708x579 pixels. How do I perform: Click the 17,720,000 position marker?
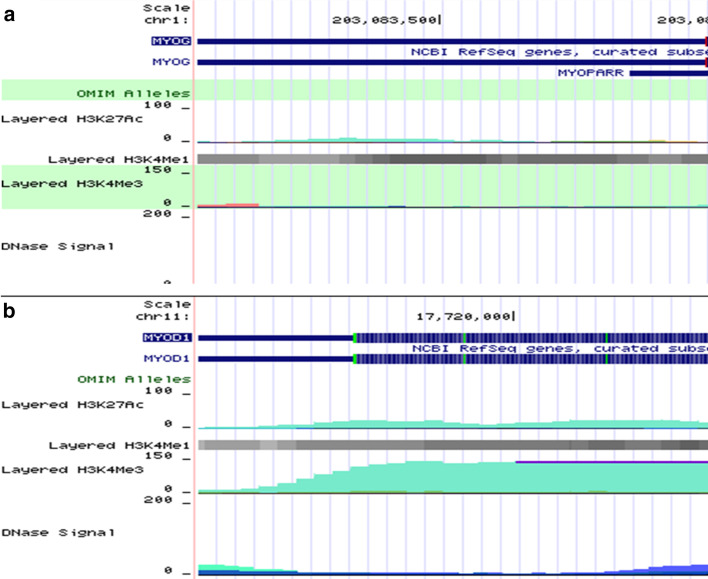pos(464,316)
